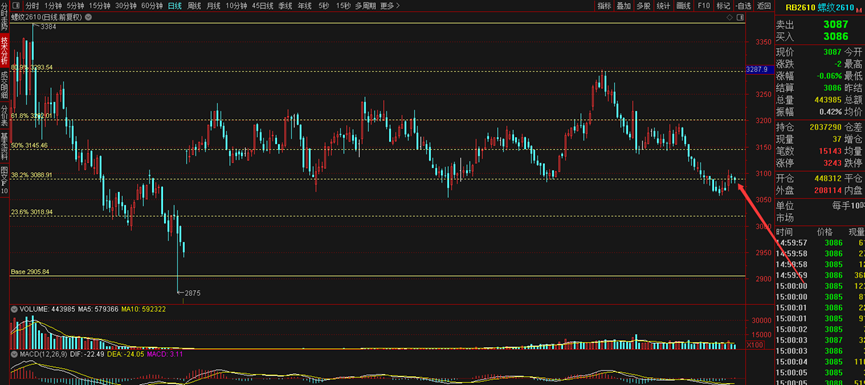Click the 外盘 value 208114

pyautogui.click(x=827, y=190)
